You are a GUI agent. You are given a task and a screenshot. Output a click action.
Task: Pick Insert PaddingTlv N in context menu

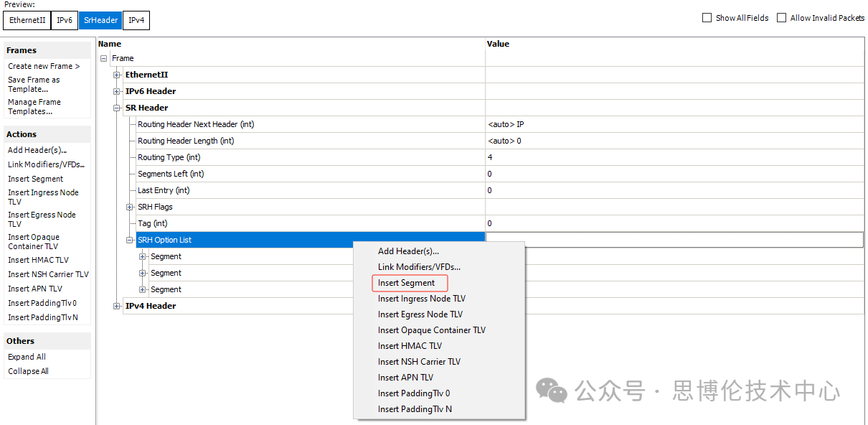[415, 409]
